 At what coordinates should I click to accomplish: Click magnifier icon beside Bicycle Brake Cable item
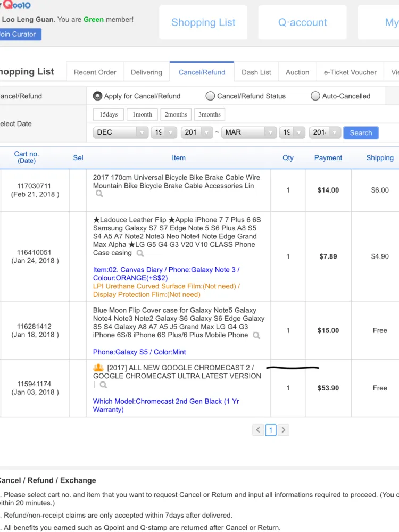click(x=99, y=194)
